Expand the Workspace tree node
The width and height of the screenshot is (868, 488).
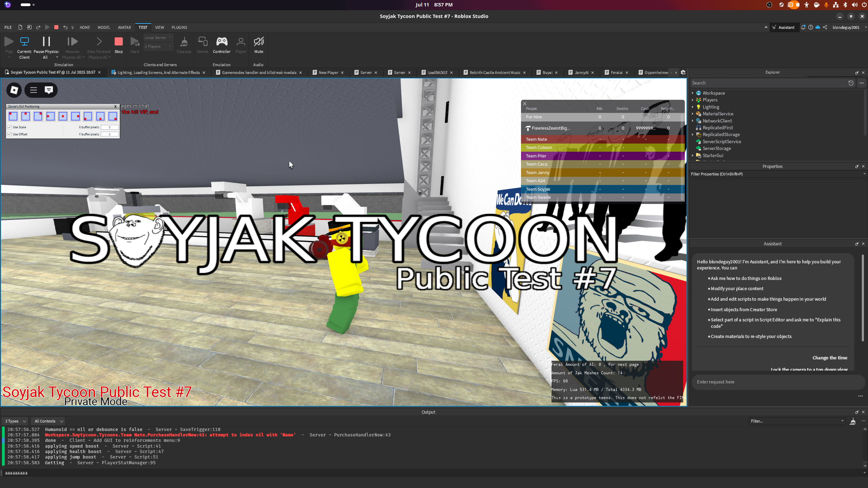(693, 93)
